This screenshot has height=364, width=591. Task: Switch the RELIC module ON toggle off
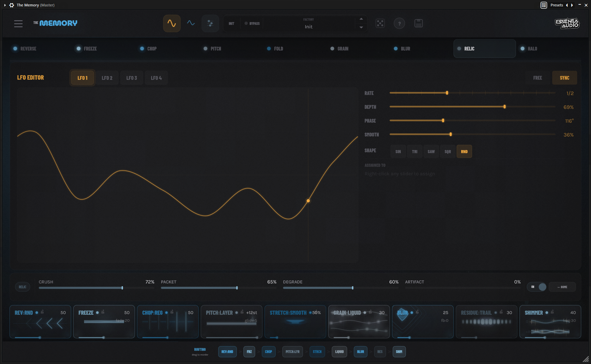pyautogui.click(x=536, y=287)
